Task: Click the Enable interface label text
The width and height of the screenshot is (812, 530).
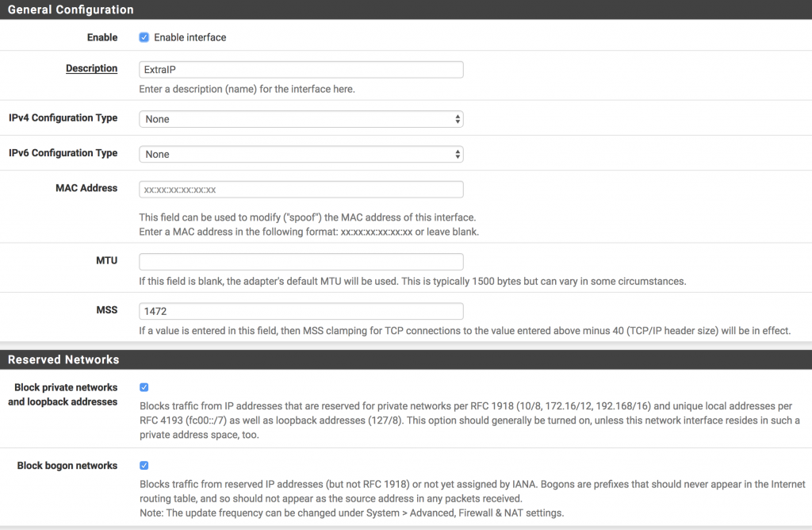Action: coord(190,37)
